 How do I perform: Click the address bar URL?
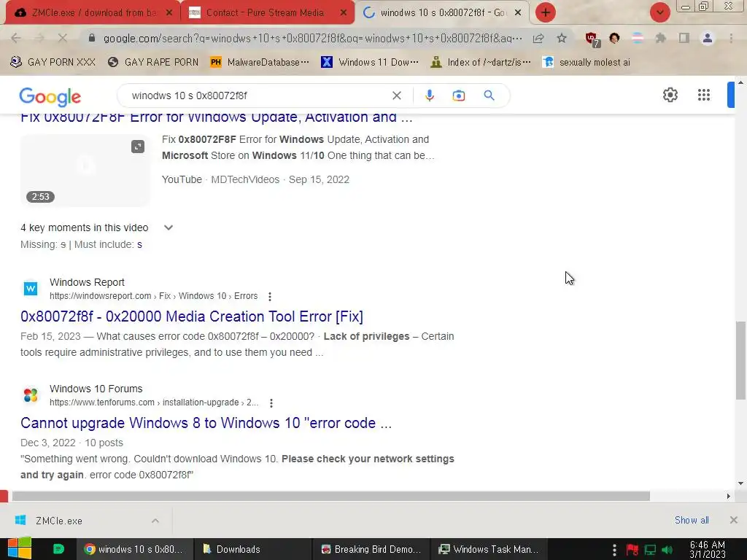pos(312,38)
